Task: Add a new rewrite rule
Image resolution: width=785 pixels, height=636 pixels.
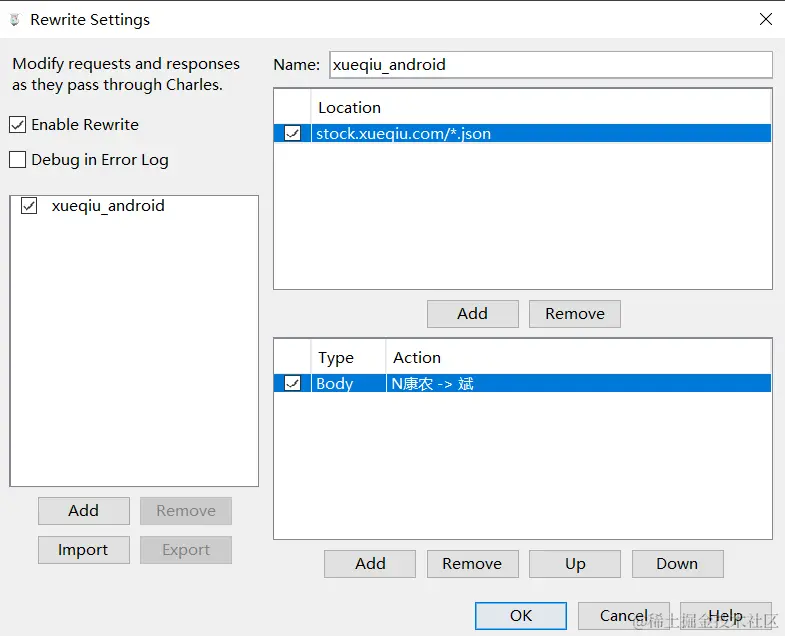Action: tap(370, 564)
